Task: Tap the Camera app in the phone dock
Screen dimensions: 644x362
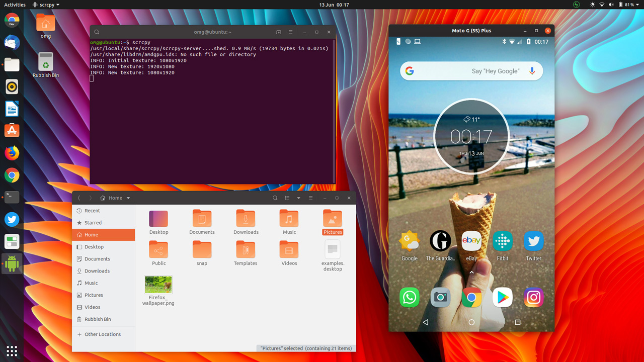Action: [x=440, y=297]
